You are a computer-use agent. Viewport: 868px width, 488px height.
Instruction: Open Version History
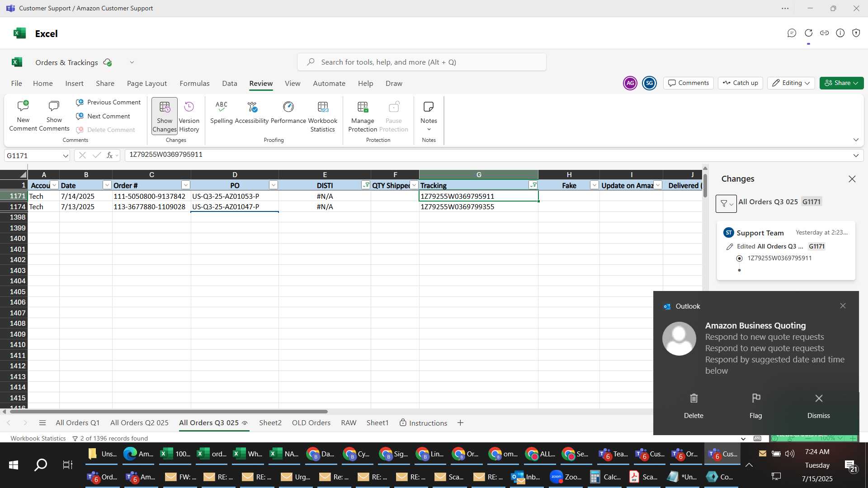[x=189, y=117]
